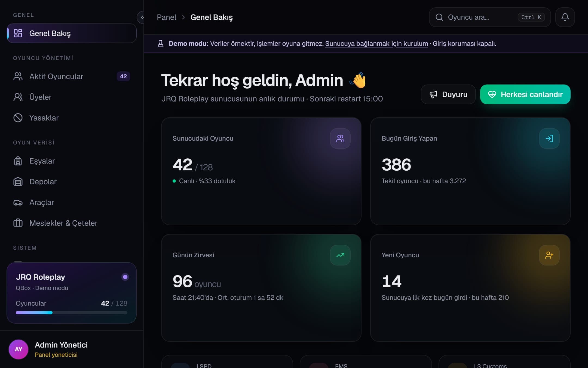Click the Canlı · %33 doluluk status
The image size is (588, 368).
tap(204, 181)
